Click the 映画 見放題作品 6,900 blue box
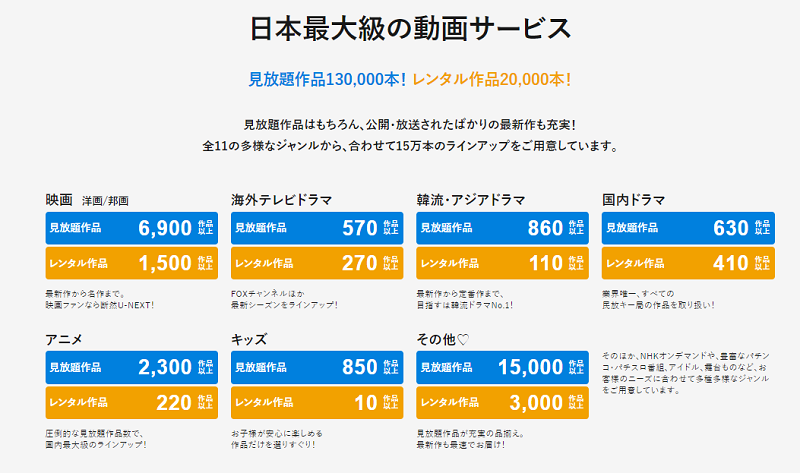The image size is (800, 473). [132, 228]
